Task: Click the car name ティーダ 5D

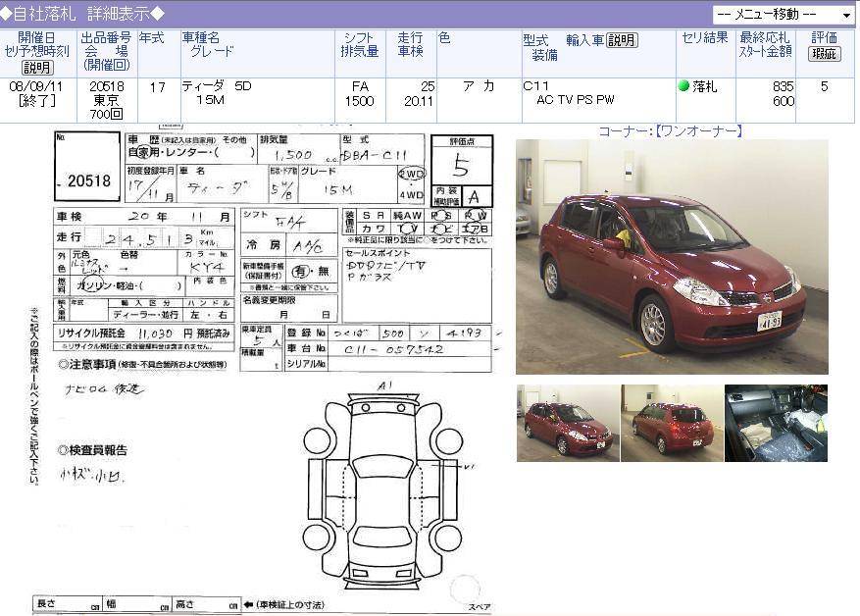Action: point(217,86)
